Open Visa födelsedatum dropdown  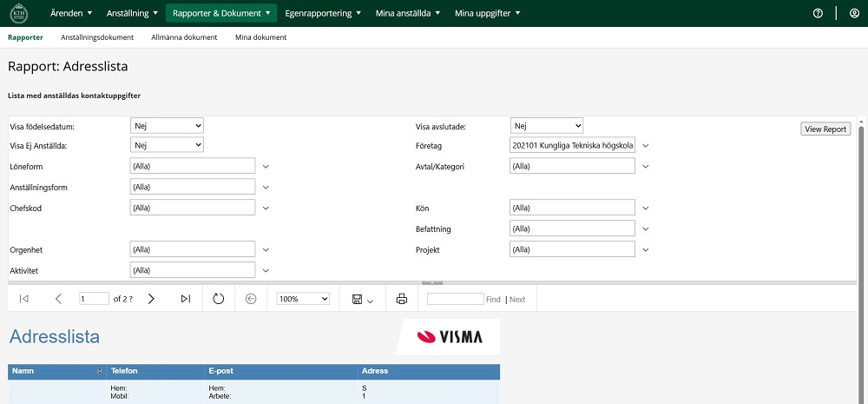(x=167, y=126)
